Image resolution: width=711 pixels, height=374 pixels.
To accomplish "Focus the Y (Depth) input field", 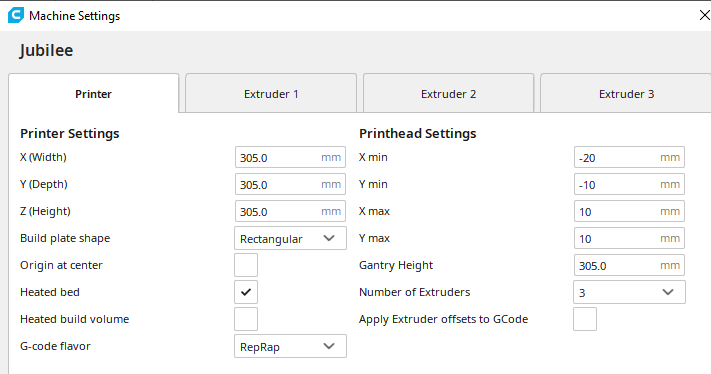I will pos(290,185).
